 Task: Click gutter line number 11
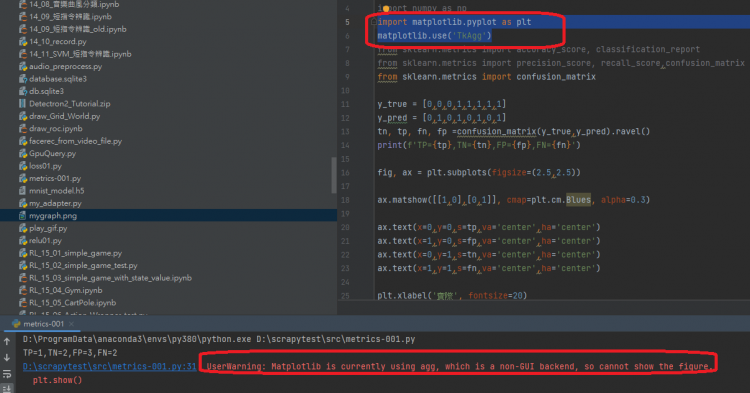345,104
